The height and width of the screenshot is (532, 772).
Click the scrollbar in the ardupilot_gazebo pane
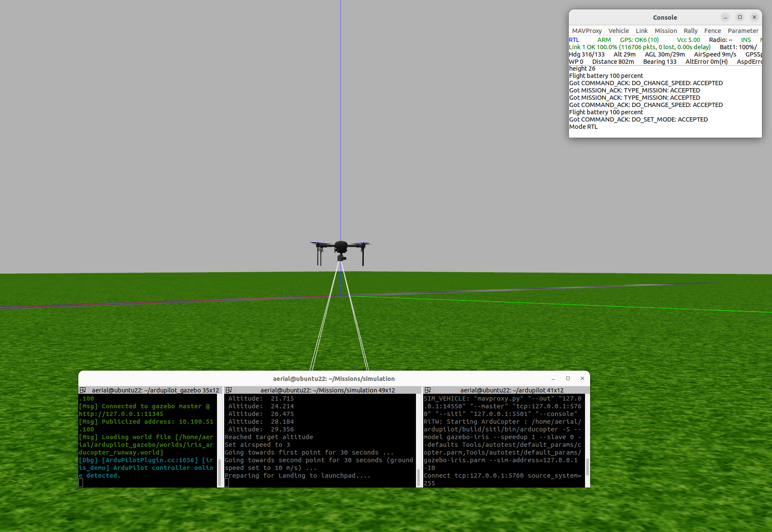(x=220, y=471)
